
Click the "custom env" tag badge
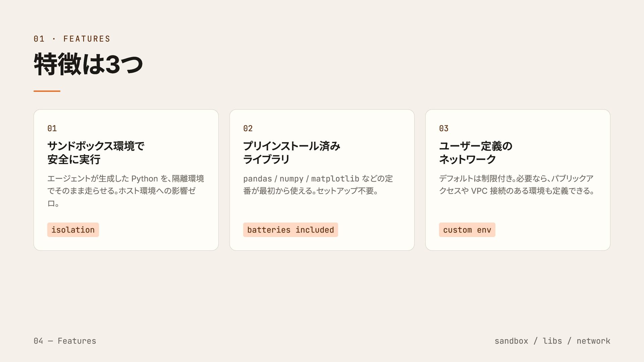[467, 230]
